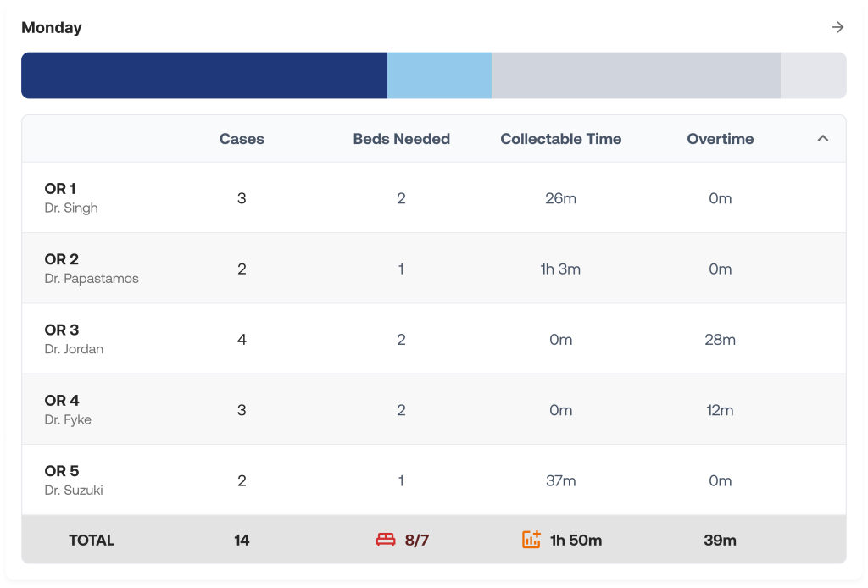The width and height of the screenshot is (868, 588).
Task: Select the OR 4 row label
Action: click(62, 401)
